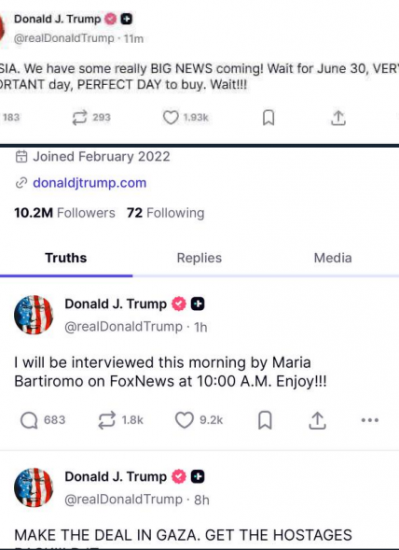
Task: Share the FoxNews interview post
Action: coord(317,420)
